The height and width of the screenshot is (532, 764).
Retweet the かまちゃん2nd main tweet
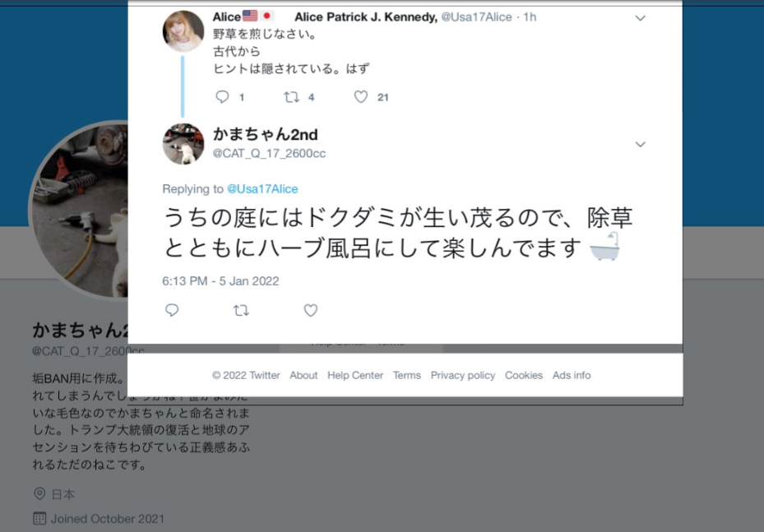coord(241,310)
